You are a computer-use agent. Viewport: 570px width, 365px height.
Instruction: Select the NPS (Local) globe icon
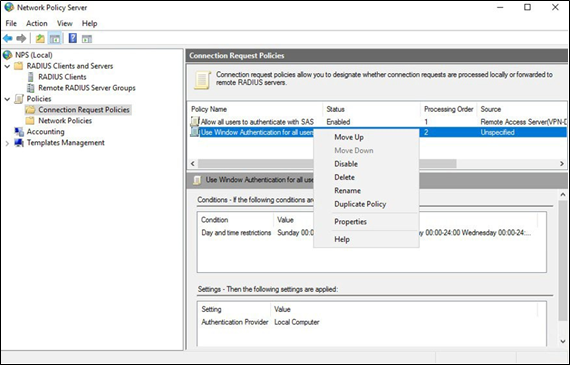[7, 55]
